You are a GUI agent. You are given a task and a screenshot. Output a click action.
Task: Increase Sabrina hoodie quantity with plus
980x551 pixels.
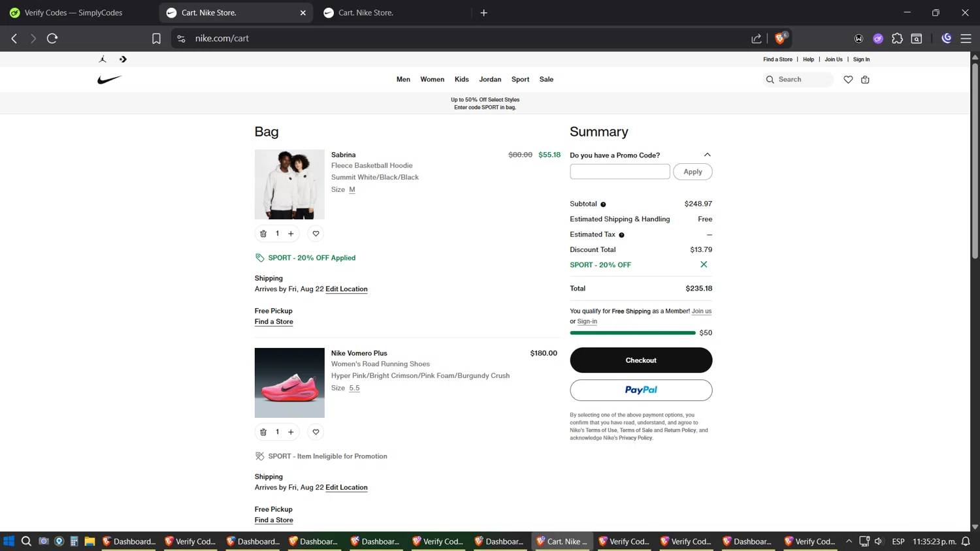point(291,234)
